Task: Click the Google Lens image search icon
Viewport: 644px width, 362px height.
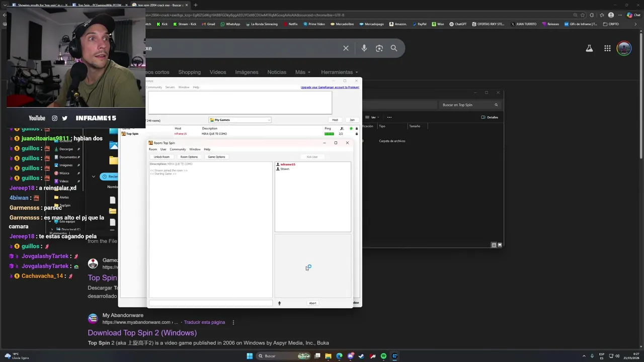Action: [379, 48]
